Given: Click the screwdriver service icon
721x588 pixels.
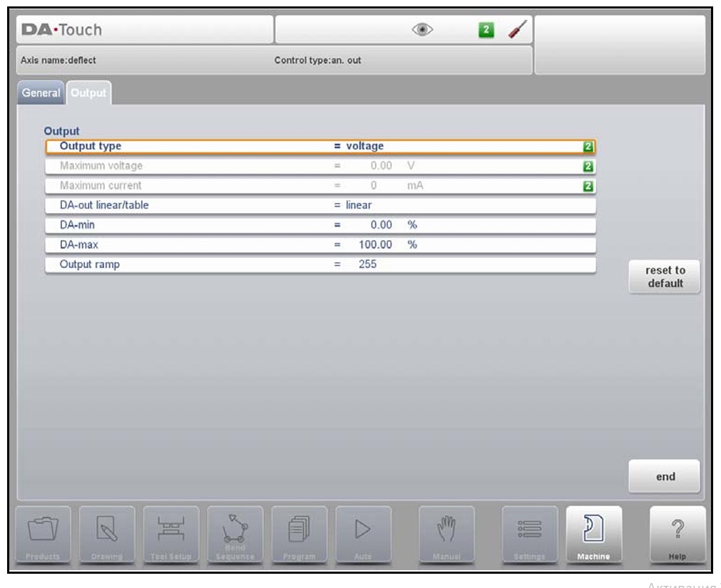Looking at the screenshot, I should click(517, 30).
